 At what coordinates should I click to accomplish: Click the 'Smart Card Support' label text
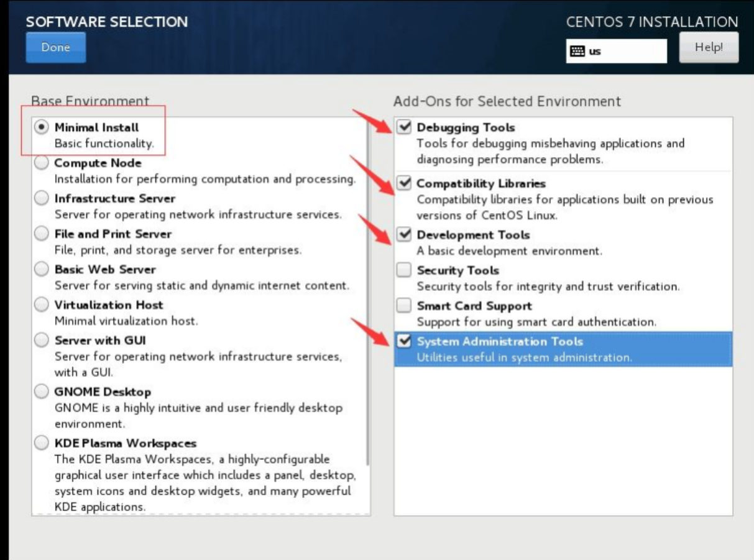click(x=474, y=306)
